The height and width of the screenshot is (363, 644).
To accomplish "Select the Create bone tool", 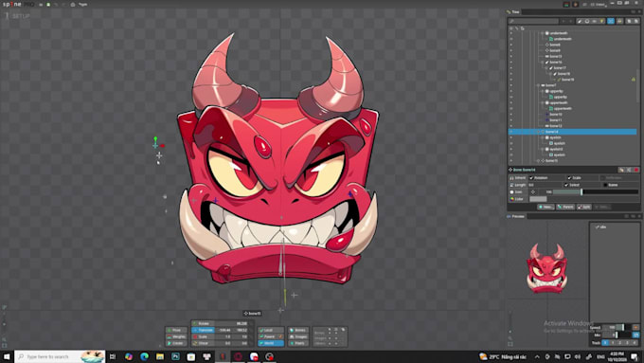I will [176, 343].
